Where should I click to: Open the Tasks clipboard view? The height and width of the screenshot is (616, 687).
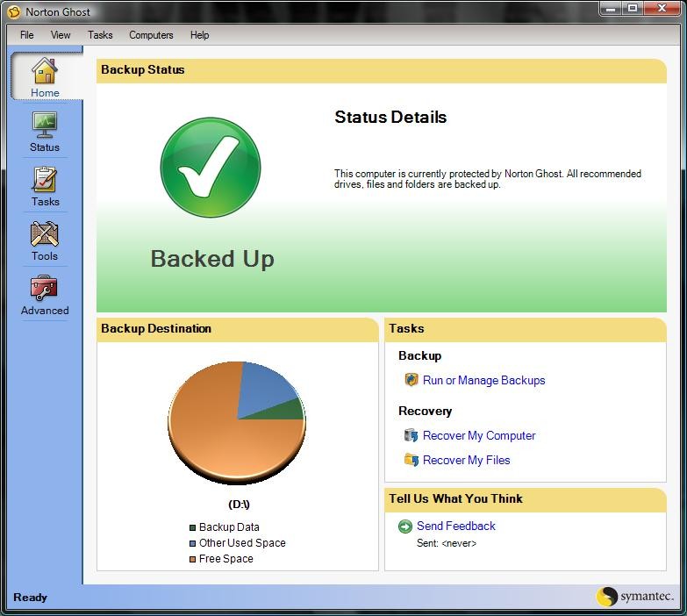point(45,187)
